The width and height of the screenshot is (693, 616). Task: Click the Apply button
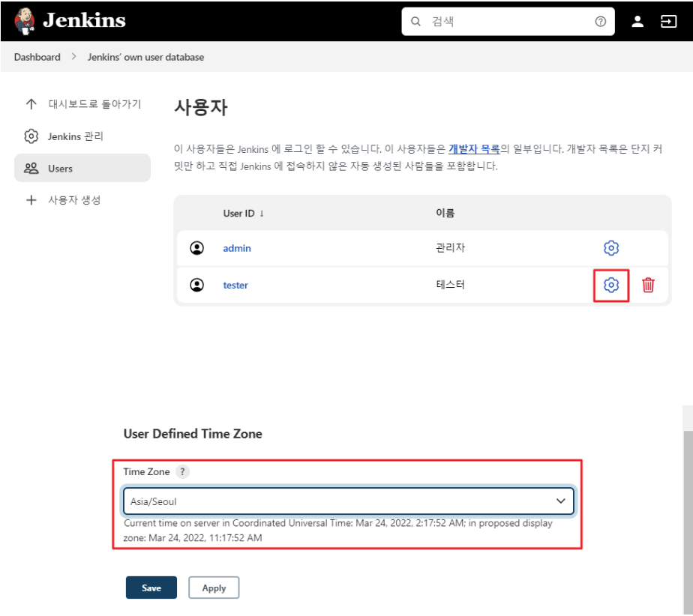click(214, 588)
